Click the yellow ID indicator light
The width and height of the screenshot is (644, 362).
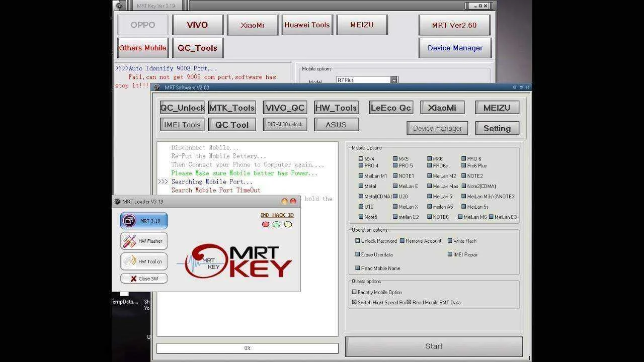point(288,224)
